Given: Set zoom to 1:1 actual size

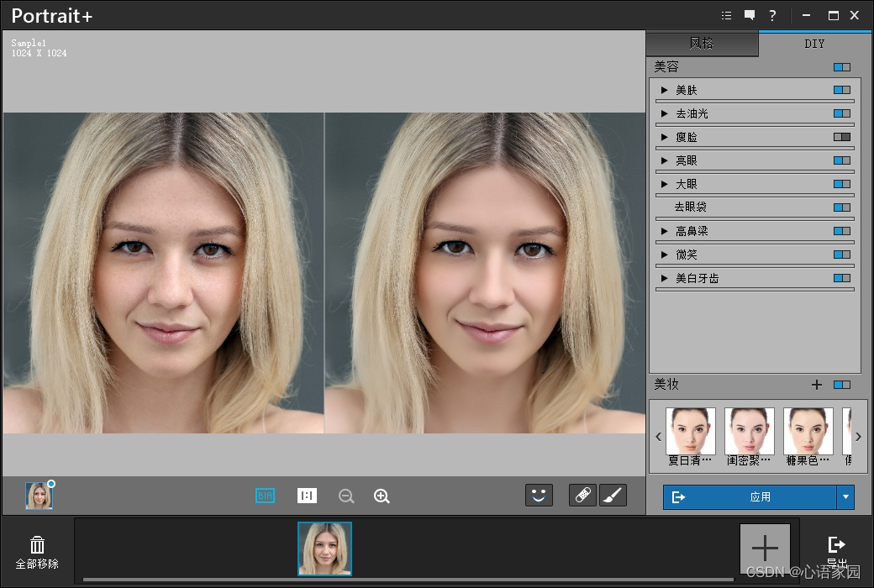Looking at the screenshot, I should [307, 496].
